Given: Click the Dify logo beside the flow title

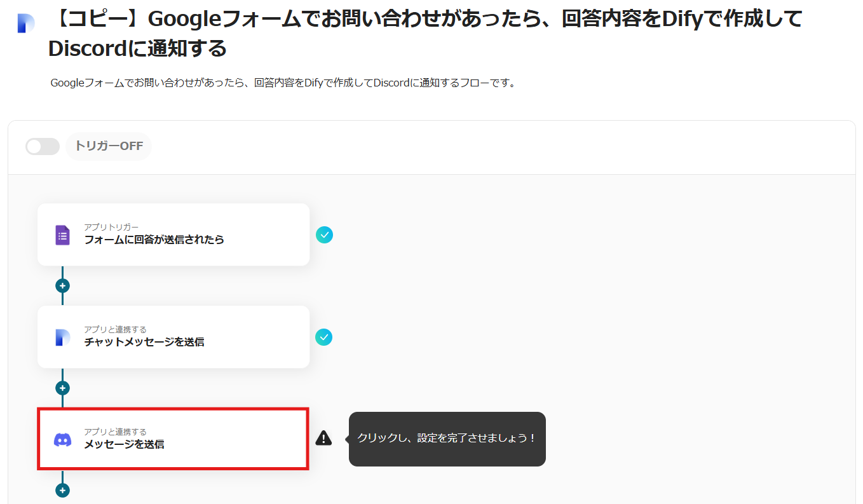Looking at the screenshot, I should (25, 24).
